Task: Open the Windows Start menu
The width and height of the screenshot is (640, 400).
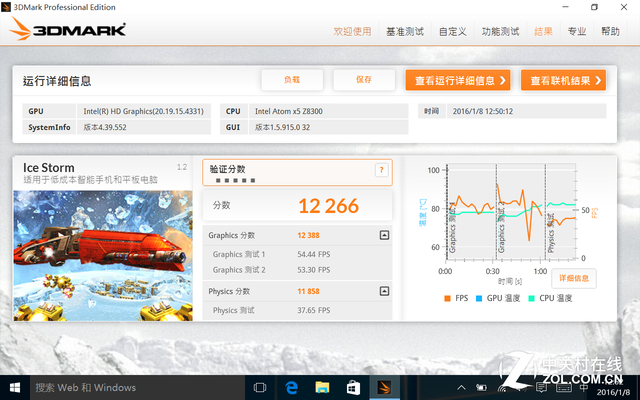Action: pos(15,387)
